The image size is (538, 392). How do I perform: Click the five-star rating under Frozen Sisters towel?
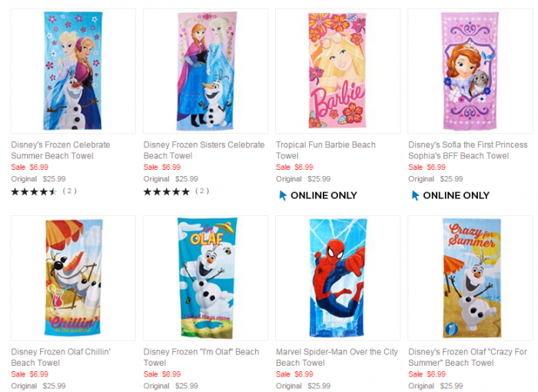[167, 191]
